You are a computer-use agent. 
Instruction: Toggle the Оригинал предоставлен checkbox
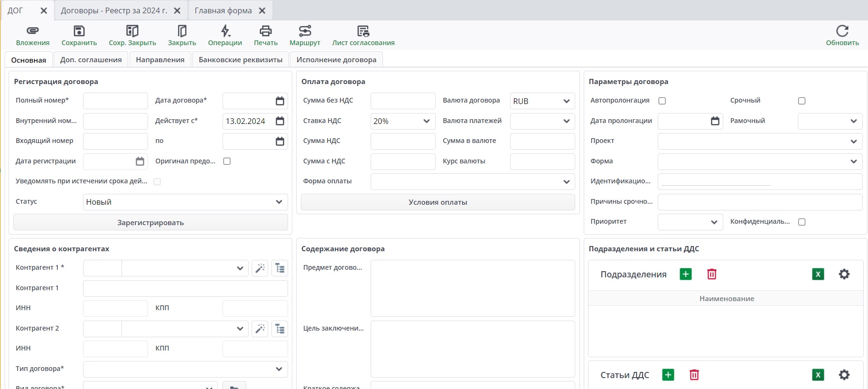click(x=227, y=161)
